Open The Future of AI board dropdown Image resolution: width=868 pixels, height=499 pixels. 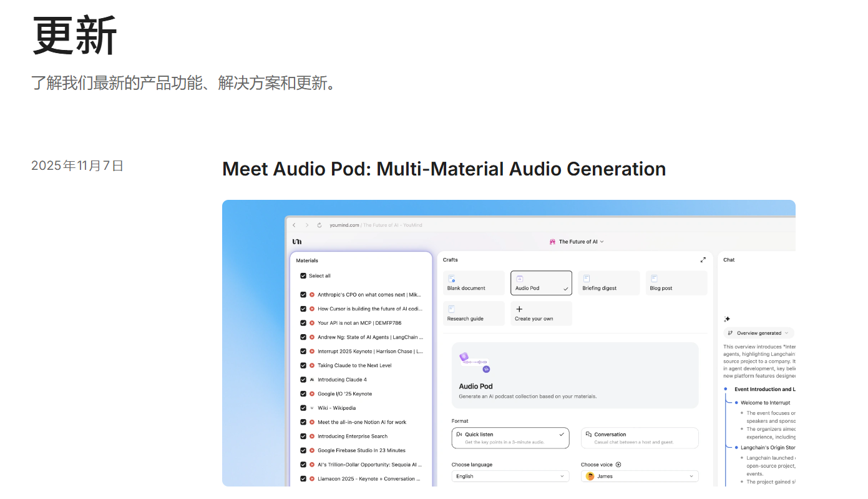pyautogui.click(x=577, y=242)
